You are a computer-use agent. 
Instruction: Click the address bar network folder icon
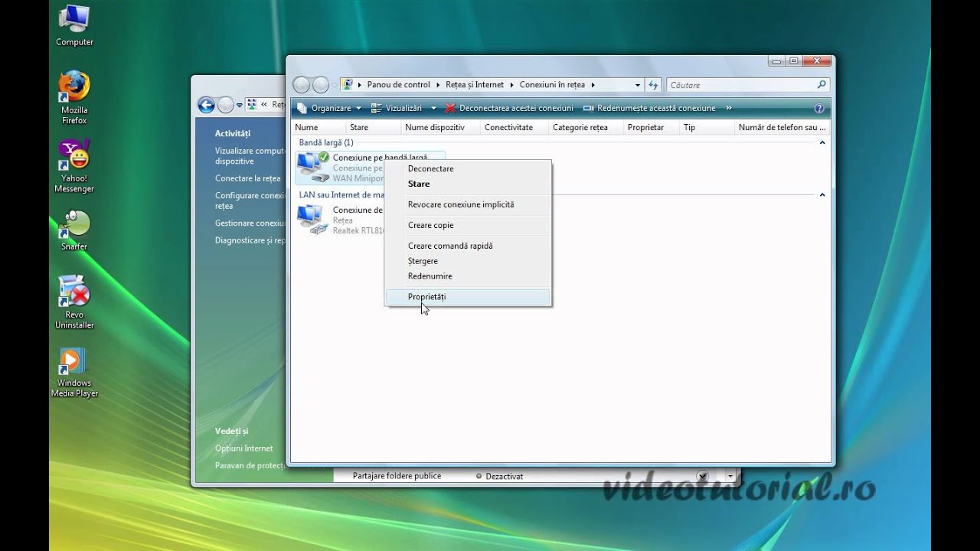[x=348, y=85]
